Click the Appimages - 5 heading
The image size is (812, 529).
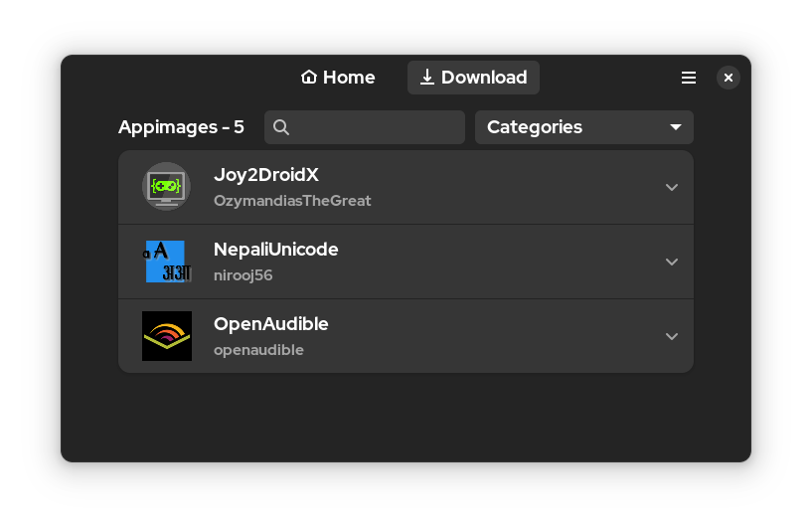[x=181, y=127]
